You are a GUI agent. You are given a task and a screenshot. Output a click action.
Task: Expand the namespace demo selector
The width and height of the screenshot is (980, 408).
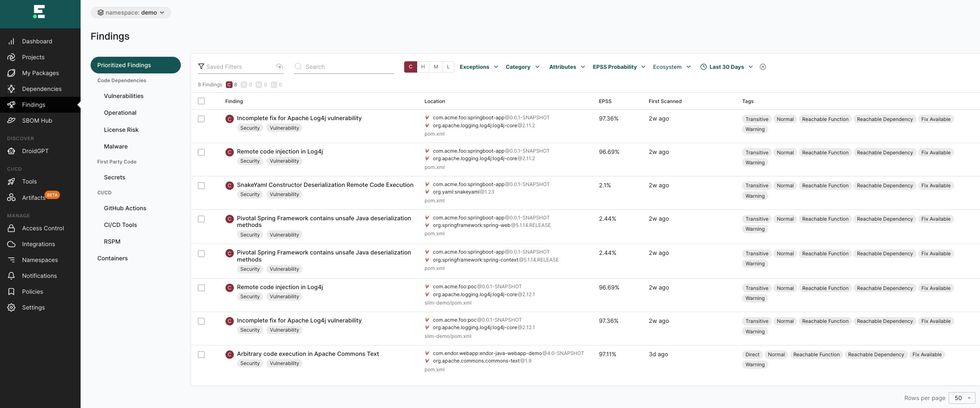click(x=131, y=13)
